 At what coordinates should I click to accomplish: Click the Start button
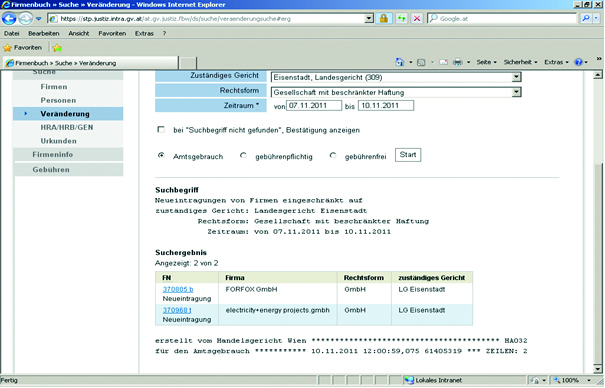tap(408, 155)
